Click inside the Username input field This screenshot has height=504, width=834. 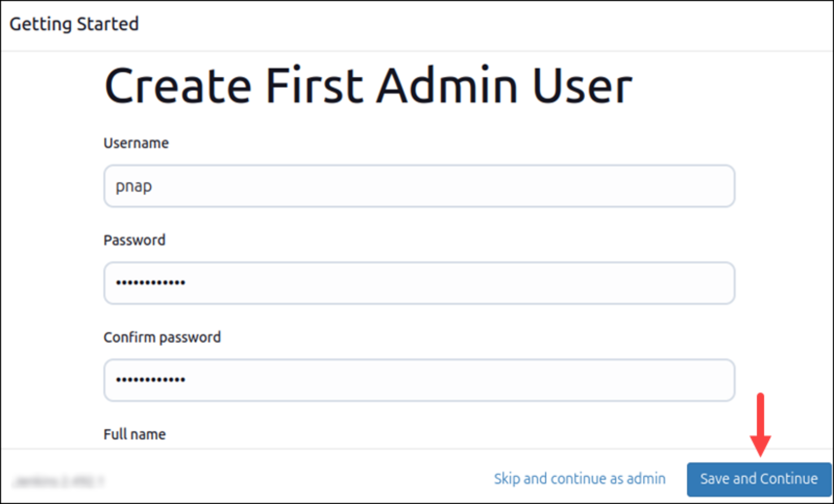click(x=418, y=186)
